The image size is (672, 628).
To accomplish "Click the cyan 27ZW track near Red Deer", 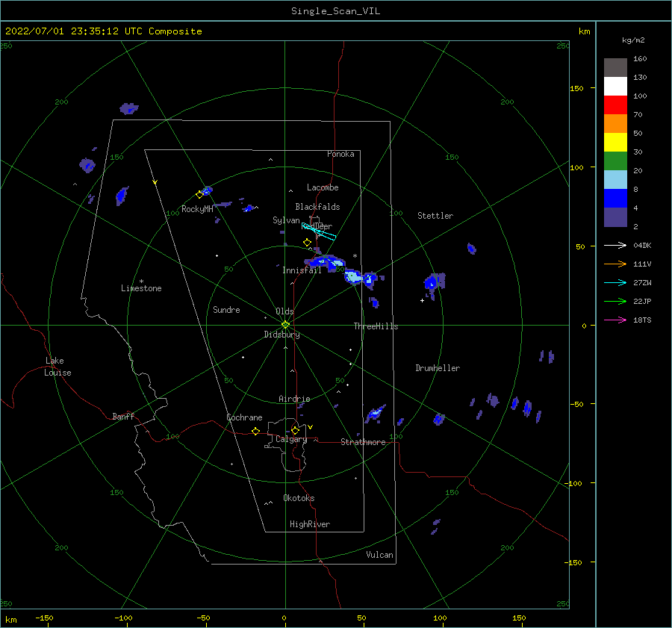I will pyautogui.click(x=319, y=231).
